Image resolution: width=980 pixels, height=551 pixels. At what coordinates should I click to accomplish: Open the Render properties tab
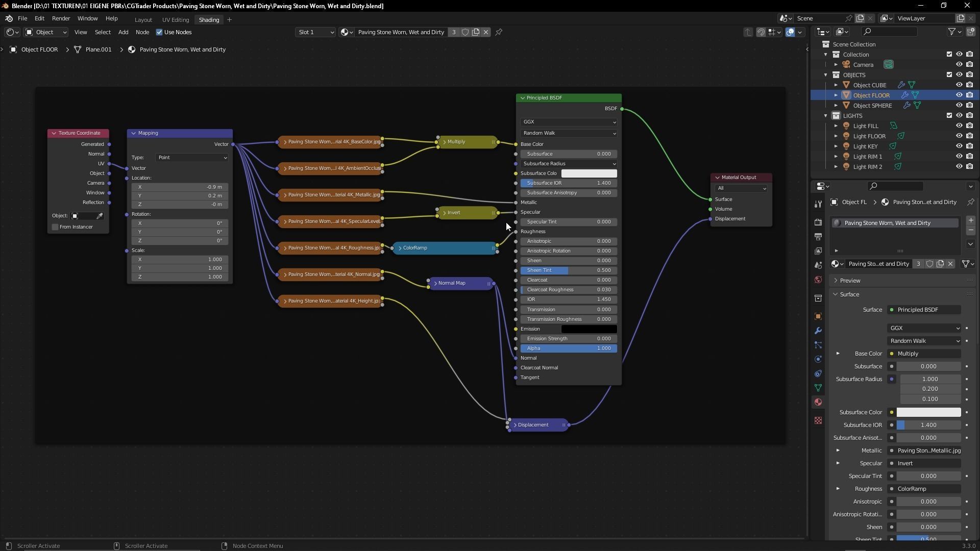[x=818, y=222]
